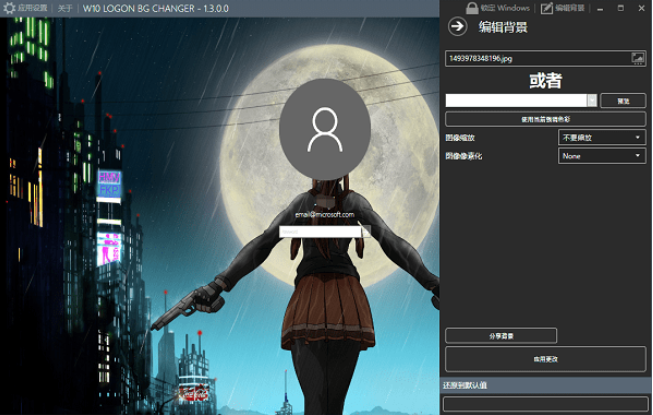Image resolution: width=653 pixels, height=415 pixels.
Task: Click the empty button below restore defaults
Action: [x=546, y=404]
